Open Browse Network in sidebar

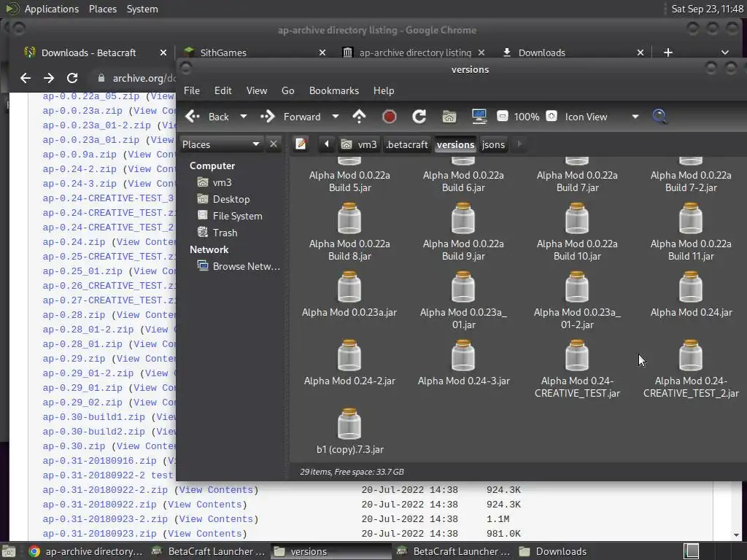tap(246, 266)
